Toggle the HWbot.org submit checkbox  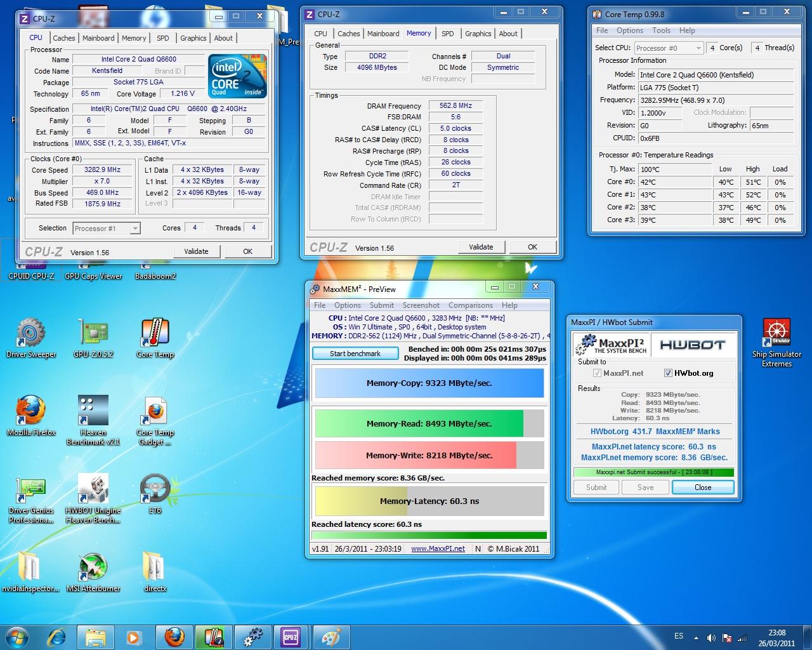[x=668, y=373]
